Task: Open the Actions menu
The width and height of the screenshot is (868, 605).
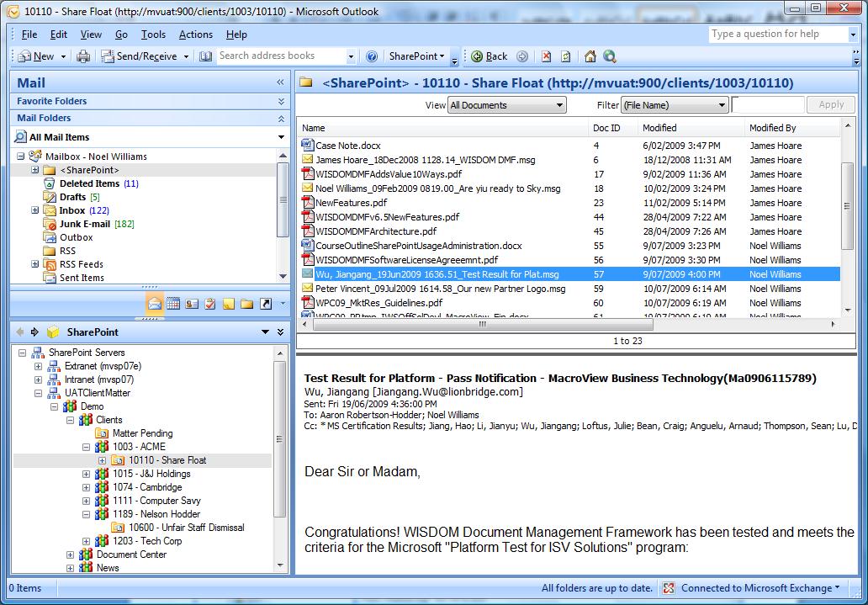Action: [196, 34]
